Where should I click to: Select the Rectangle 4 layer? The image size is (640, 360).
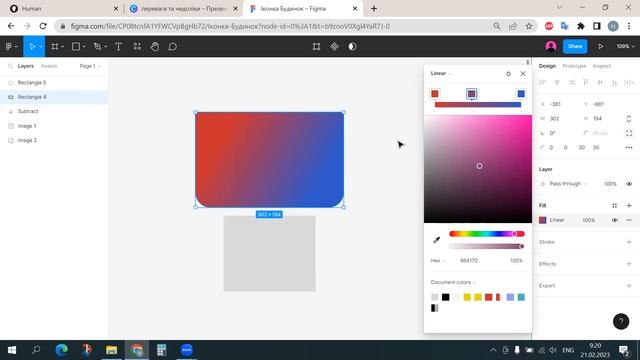[54, 97]
